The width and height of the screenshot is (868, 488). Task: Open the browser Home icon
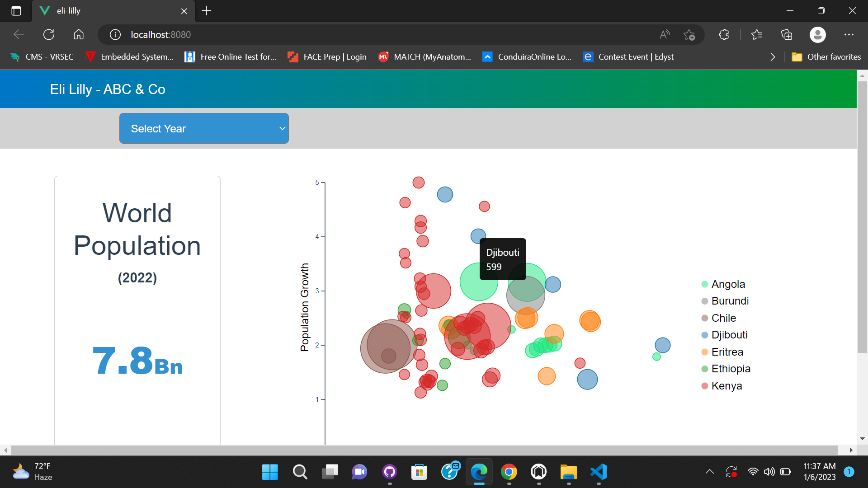pyautogui.click(x=78, y=34)
